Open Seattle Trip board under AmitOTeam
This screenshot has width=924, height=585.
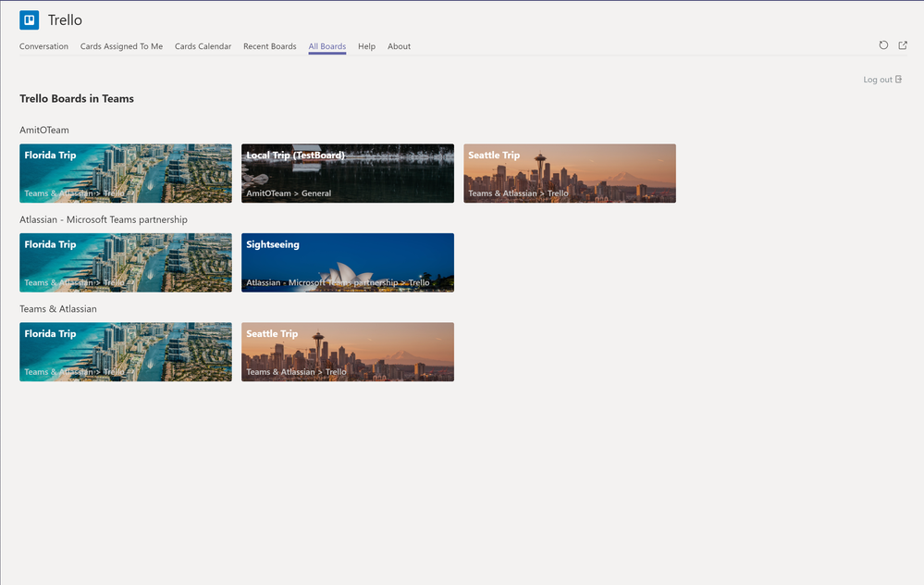click(570, 173)
